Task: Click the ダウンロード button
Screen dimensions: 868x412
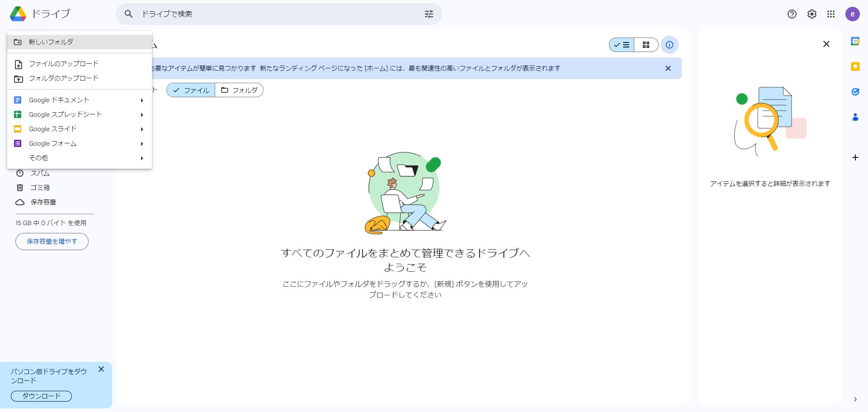Action: (41, 396)
